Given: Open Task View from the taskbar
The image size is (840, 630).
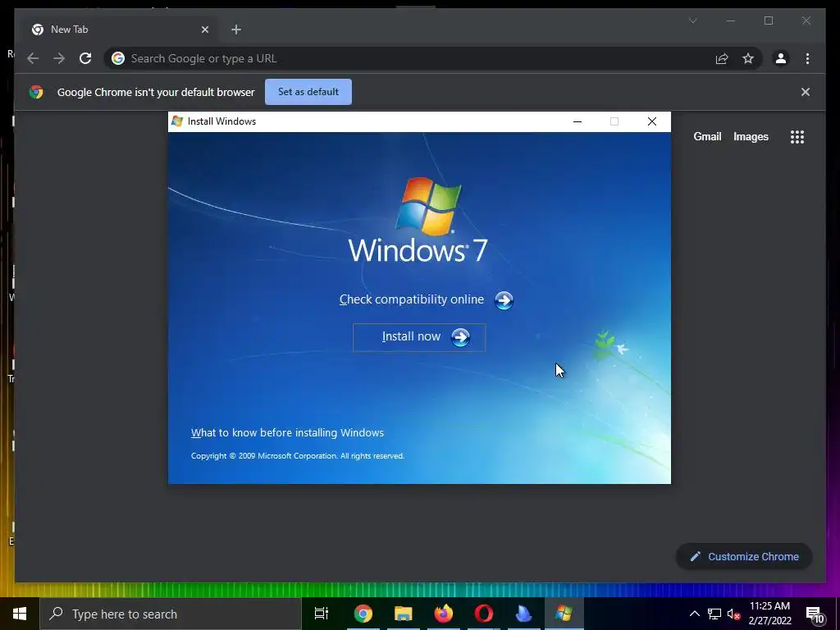Looking at the screenshot, I should tap(322, 614).
